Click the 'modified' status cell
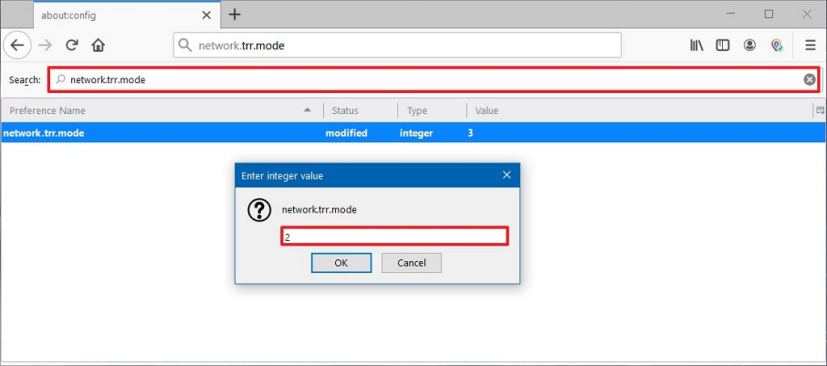827x366 pixels. [346, 133]
